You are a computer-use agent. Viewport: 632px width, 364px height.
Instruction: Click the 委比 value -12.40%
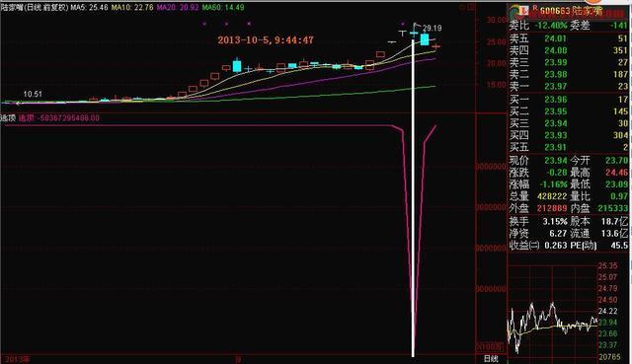click(551, 26)
